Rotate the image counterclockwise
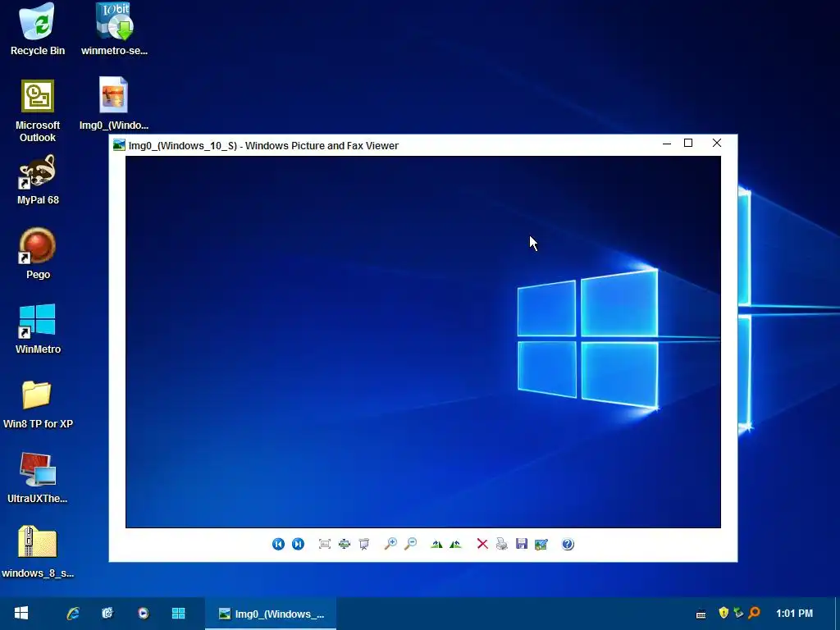This screenshot has width=840, height=630. (456, 545)
